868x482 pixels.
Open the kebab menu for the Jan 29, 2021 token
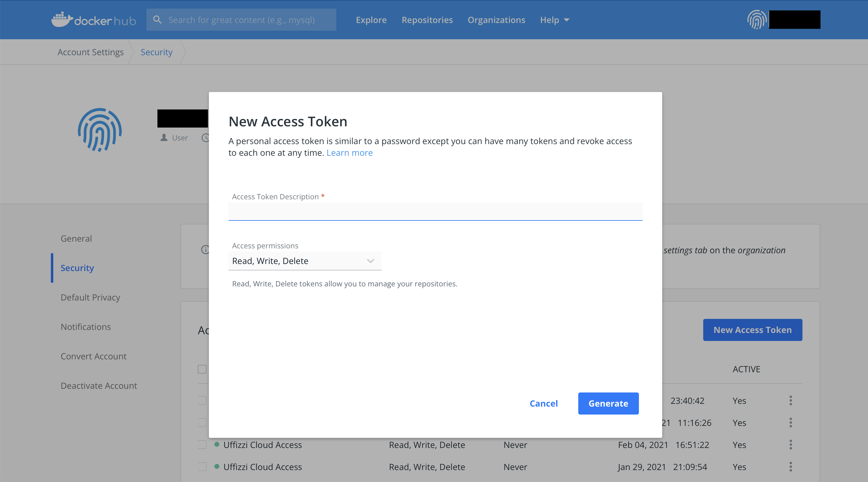(791, 467)
